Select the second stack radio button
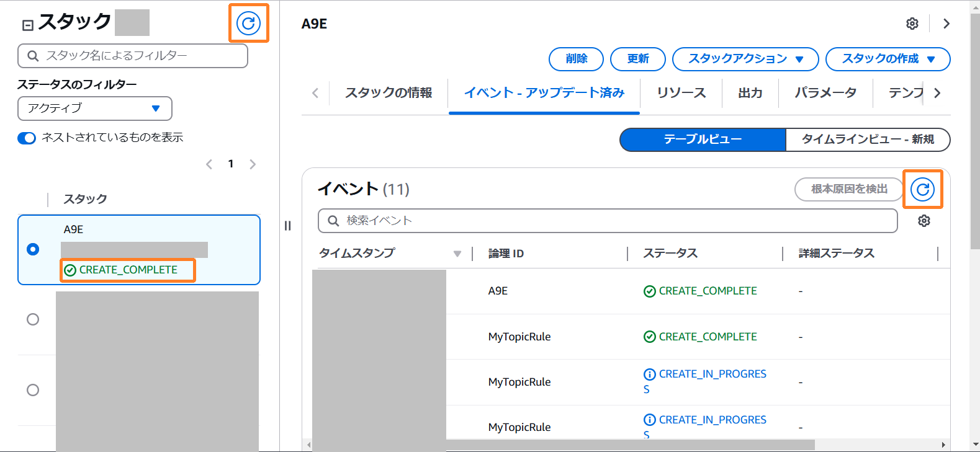 [33, 319]
